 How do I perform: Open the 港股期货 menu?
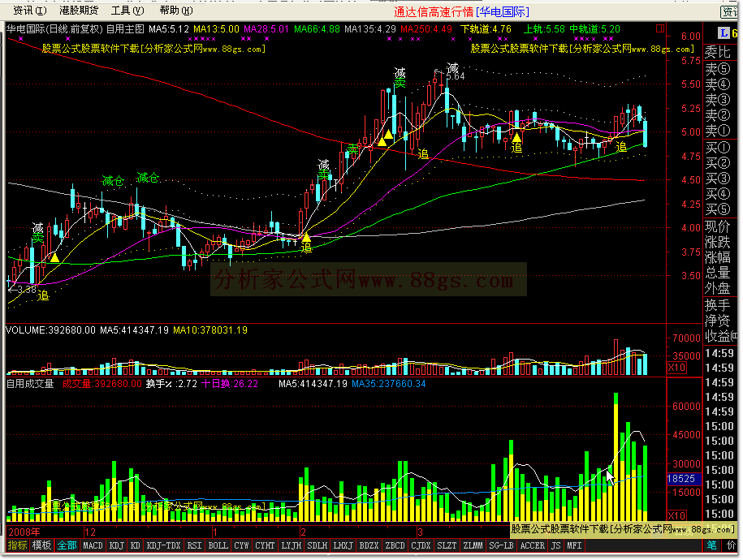79,11
